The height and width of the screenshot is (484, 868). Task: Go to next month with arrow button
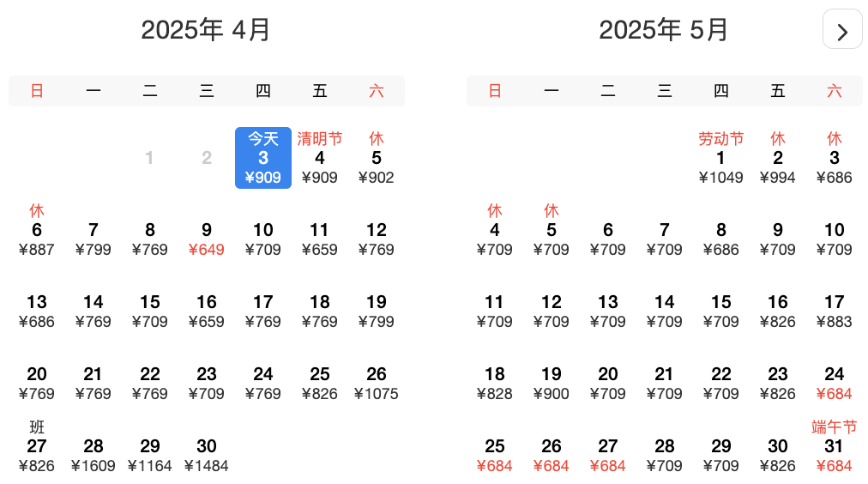tap(842, 29)
